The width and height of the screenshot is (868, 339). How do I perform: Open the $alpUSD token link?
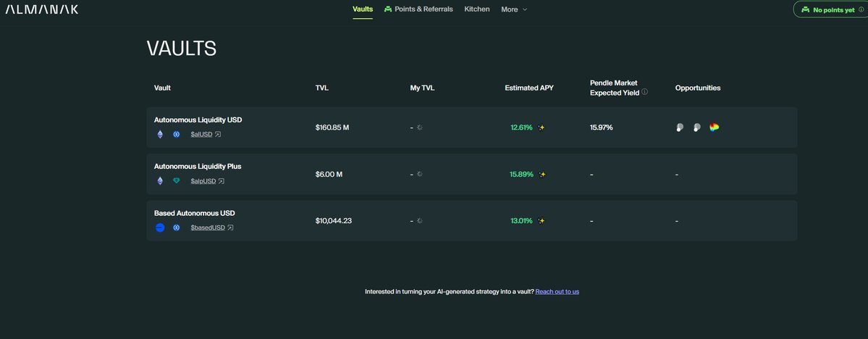[203, 181]
